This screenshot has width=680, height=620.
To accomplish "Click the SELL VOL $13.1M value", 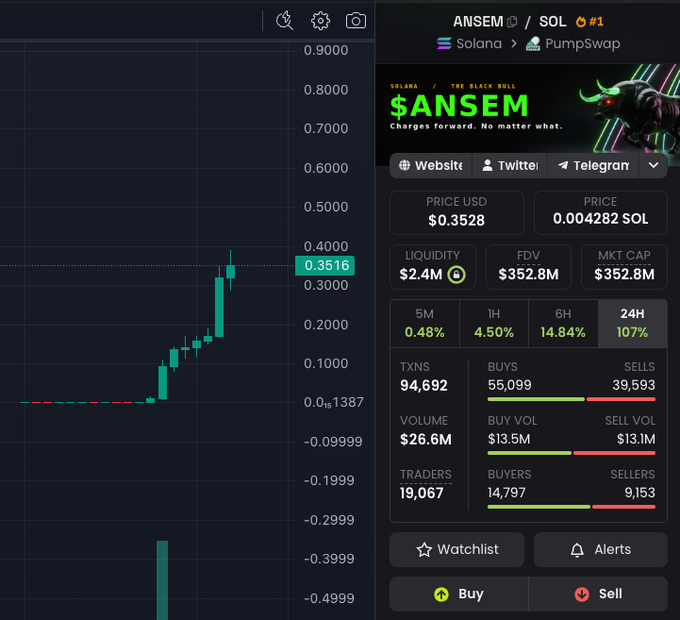I will tap(636, 439).
